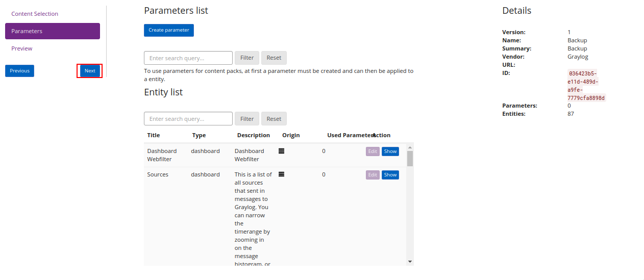
Task: Reset the Parameters list search
Action: (274, 58)
